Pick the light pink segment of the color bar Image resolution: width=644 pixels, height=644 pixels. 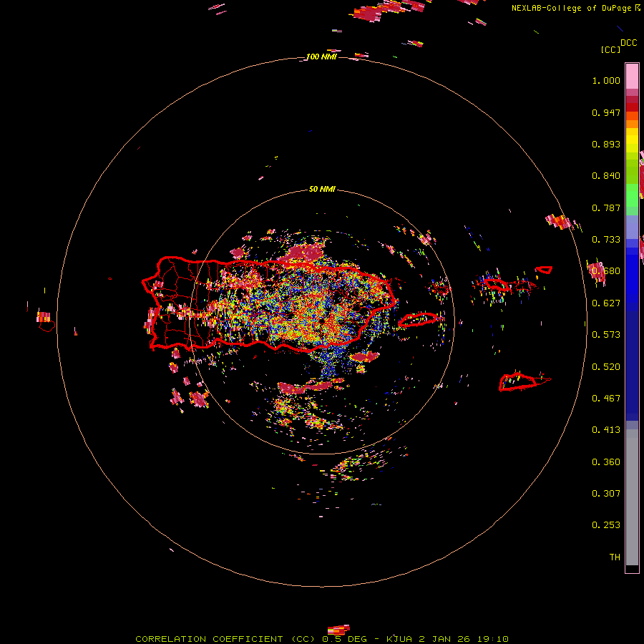tap(632, 76)
